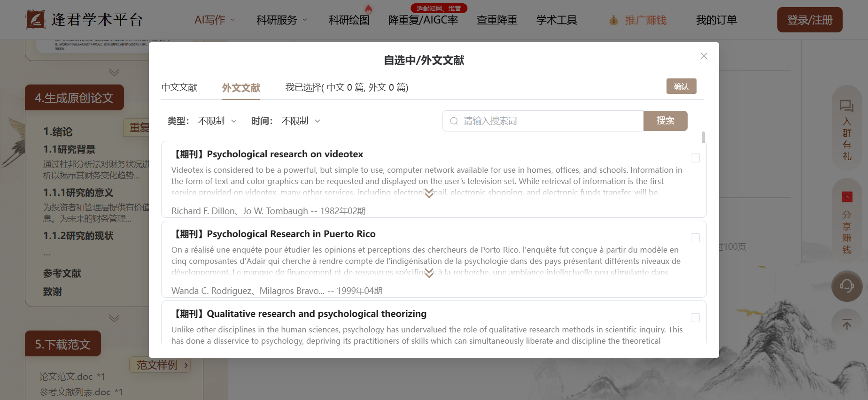Click the 逢君学术平台 logo icon
The height and width of the screenshot is (400, 868).
(36, 19)
